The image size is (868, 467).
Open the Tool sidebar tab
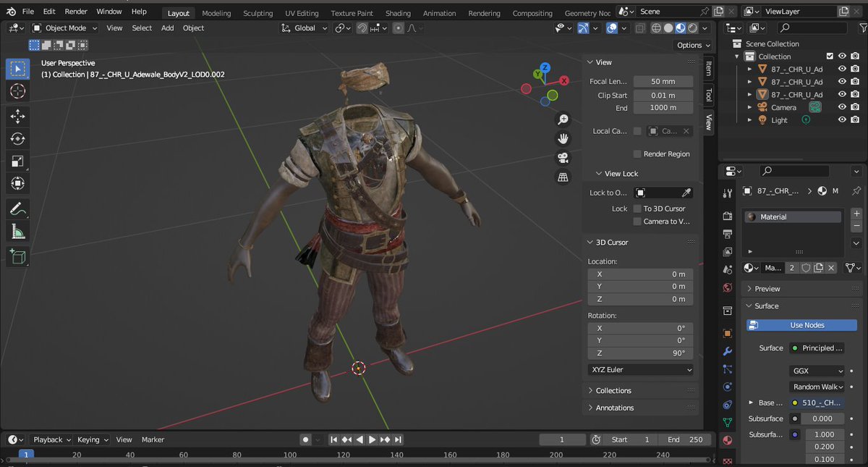tap(708, 95)
